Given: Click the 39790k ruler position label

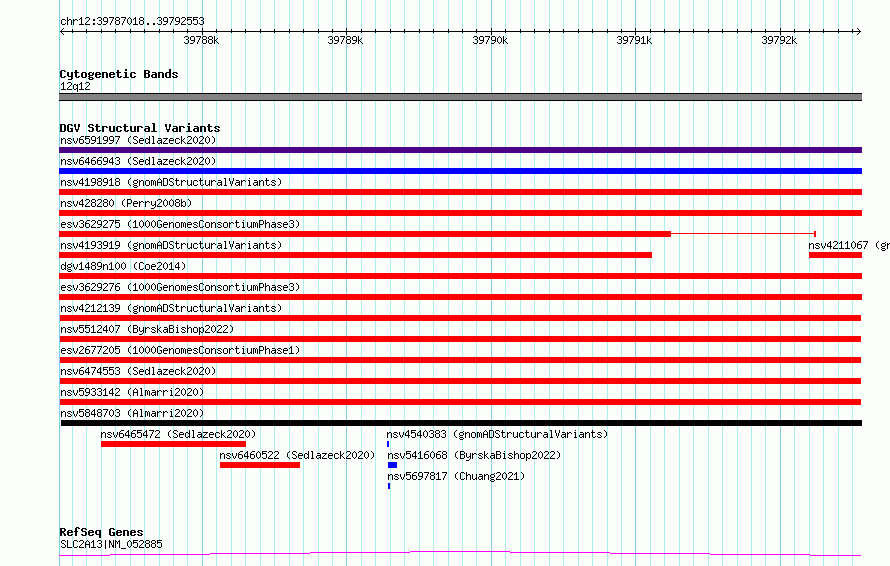Looking at the screenshot, I should (x=490, y=40).
